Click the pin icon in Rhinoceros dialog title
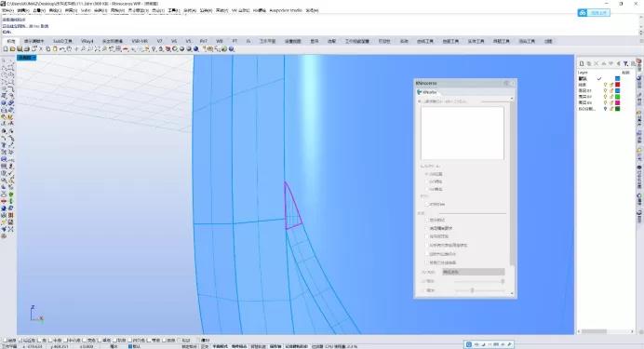644x349 pixels. pos(506,84)
